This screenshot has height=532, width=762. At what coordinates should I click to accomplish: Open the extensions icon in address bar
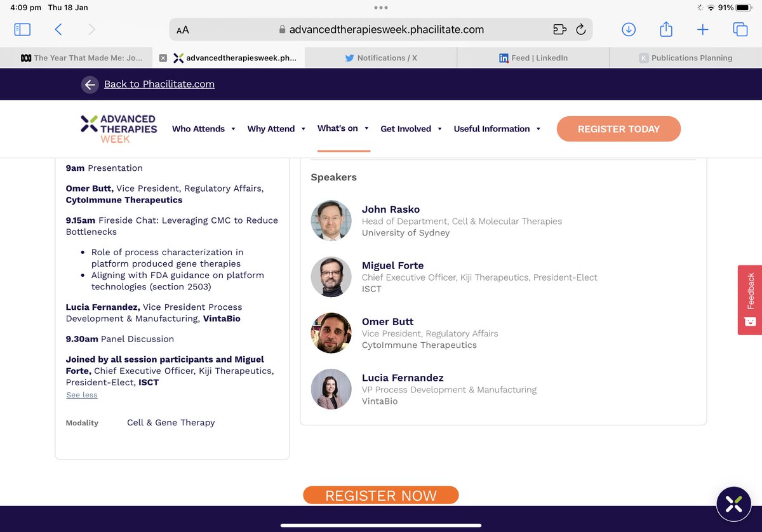[559, 29]
